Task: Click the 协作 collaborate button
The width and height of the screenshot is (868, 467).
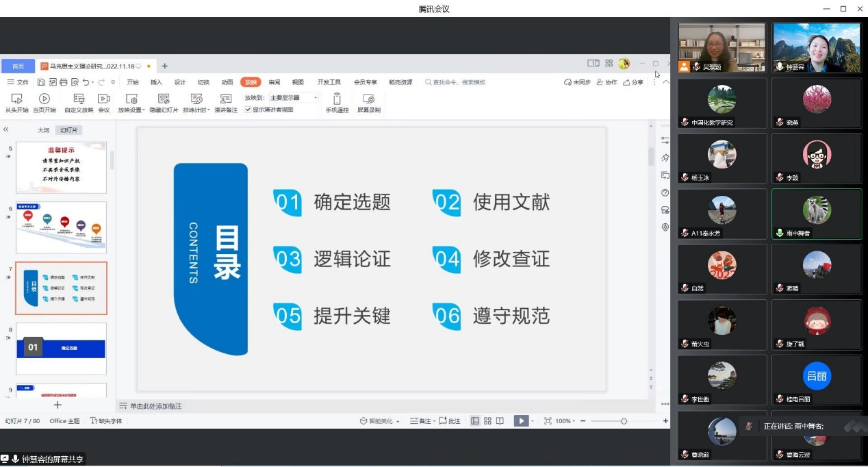Action: tap(607, 82)
